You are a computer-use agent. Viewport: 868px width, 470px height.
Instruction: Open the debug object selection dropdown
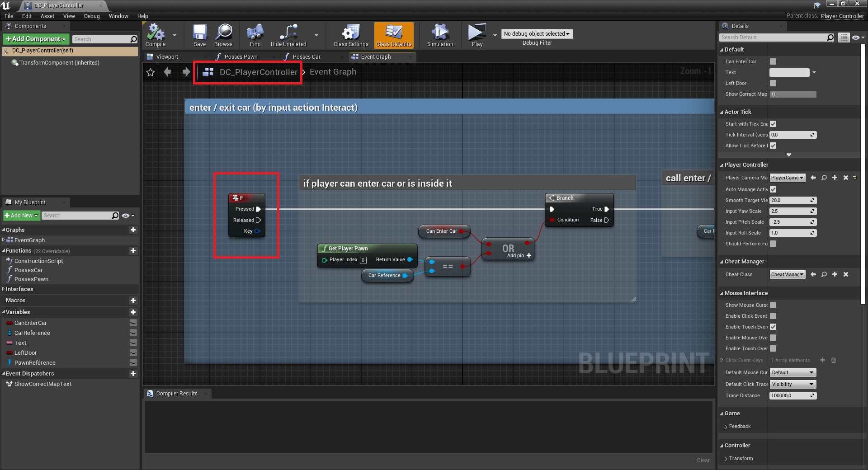(537, 34)
